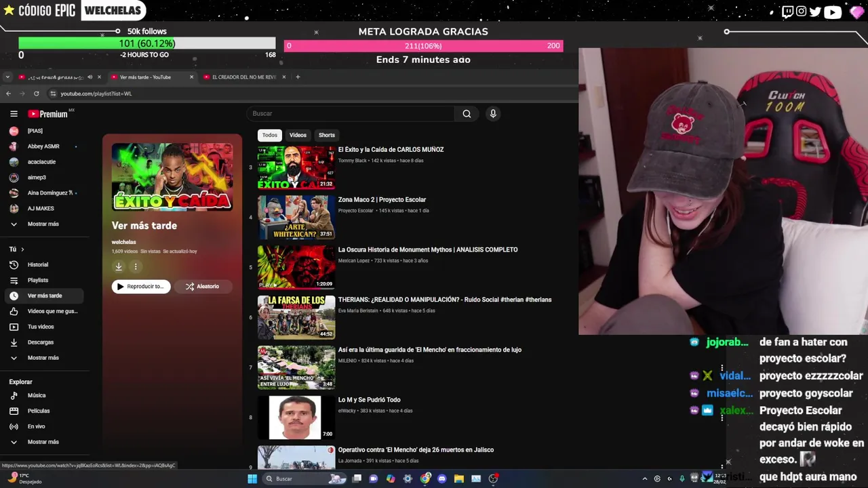
Task: Select the Ver más tarde - YouTube tab
Action: (x=145, y=77)
